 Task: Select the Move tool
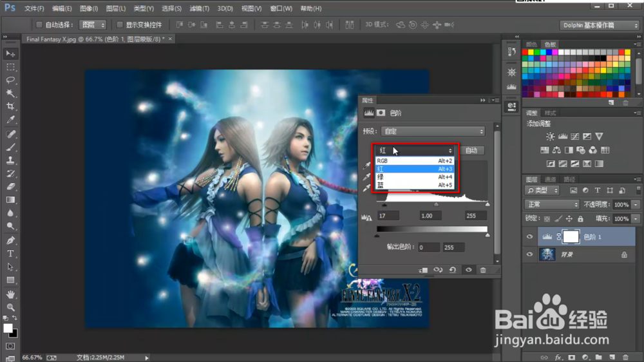(x=10, y=54)
